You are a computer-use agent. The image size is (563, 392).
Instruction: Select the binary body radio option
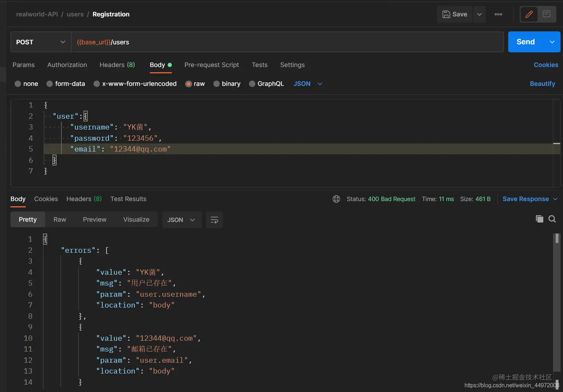pos(216,84)
